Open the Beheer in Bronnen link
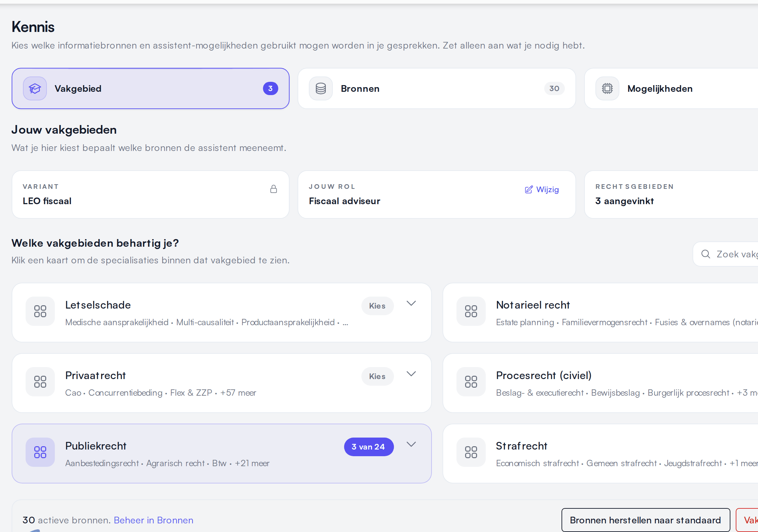This screenshot has height=532, width=758. (x=154, y=520)
